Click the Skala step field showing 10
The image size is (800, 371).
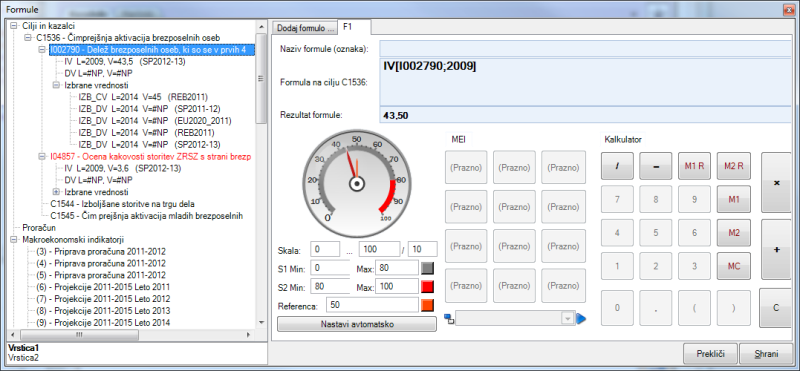click(x=422, y=250)
